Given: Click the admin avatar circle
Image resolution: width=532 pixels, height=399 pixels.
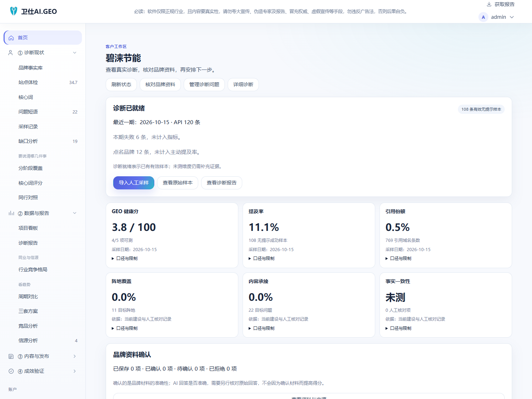Looking at the screenshot, I should (483, 17).
